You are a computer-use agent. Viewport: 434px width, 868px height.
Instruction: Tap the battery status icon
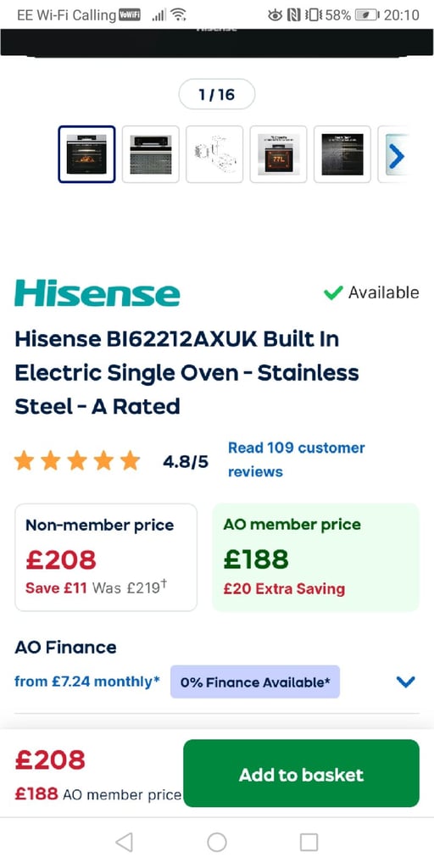[x=367, y=15]
